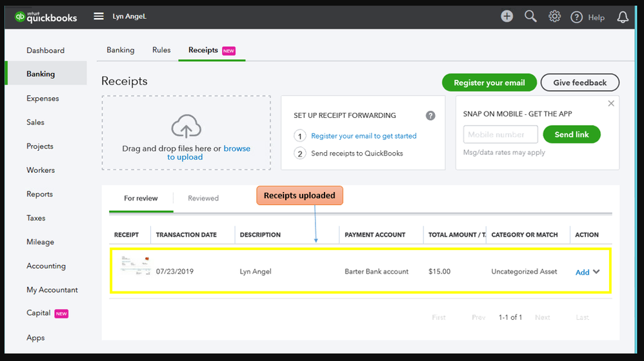Screen dimensions: 644x361
Task: Click the Receipt column header
Action: tap(126, 235)
